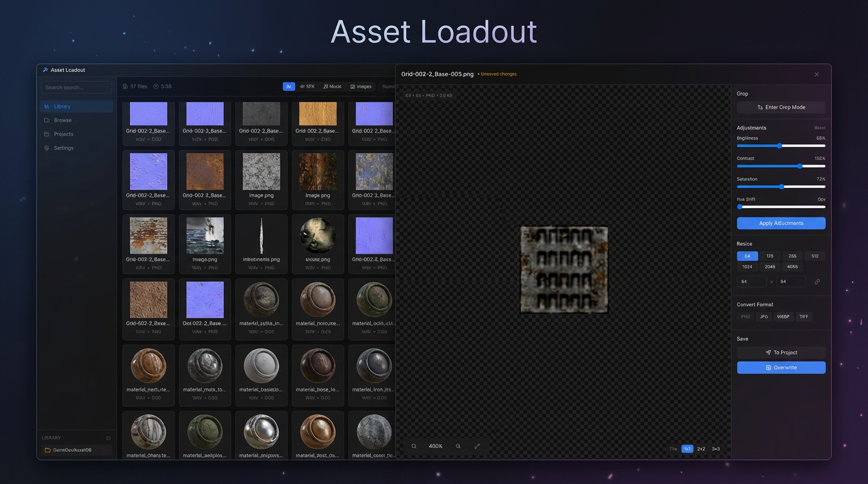Select the gray stone Image.png thumbnail
Viewport: 868px width, 484px height.
(262, 171)
